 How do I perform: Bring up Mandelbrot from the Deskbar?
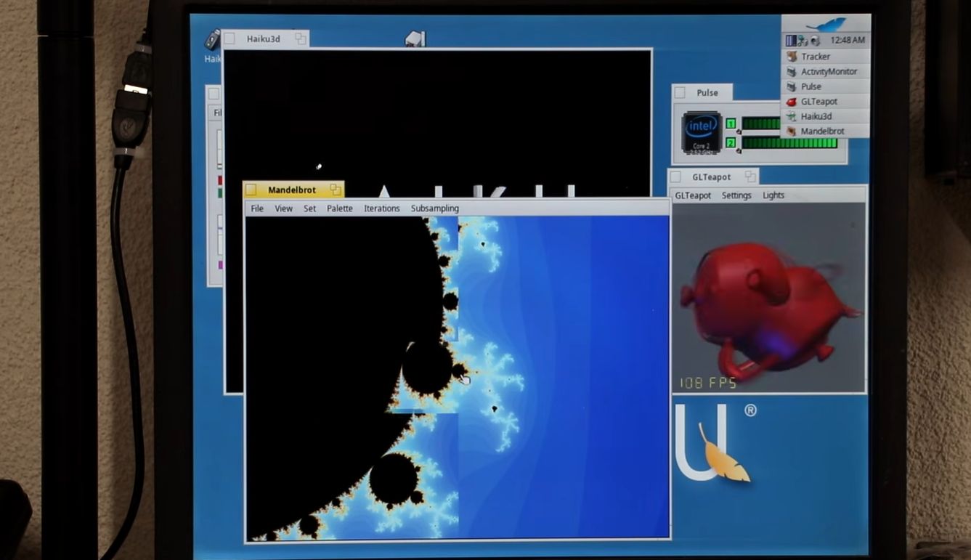coord(821,131)
